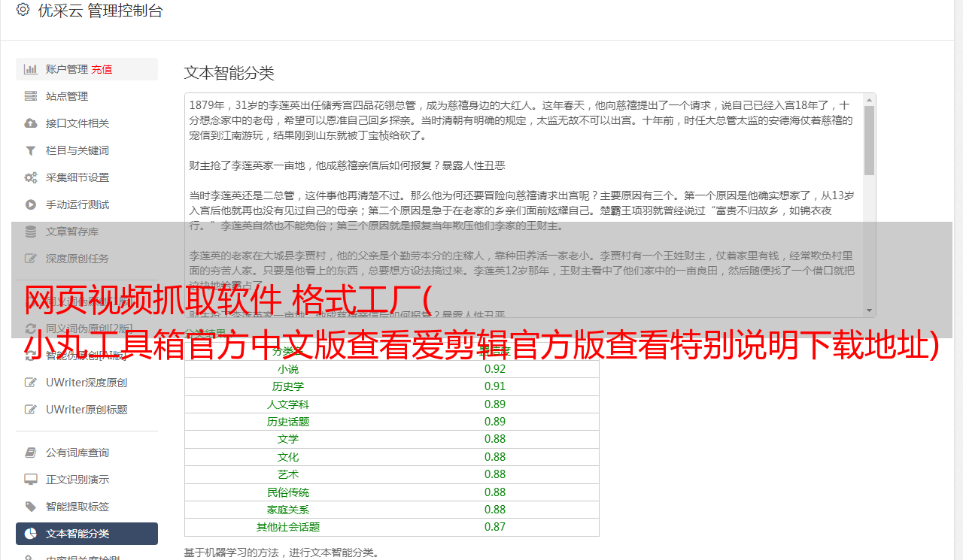The height and width of the screenshot is (560, 963).
Task: Click the 历史学 category result row
Action: click(391, 386)
